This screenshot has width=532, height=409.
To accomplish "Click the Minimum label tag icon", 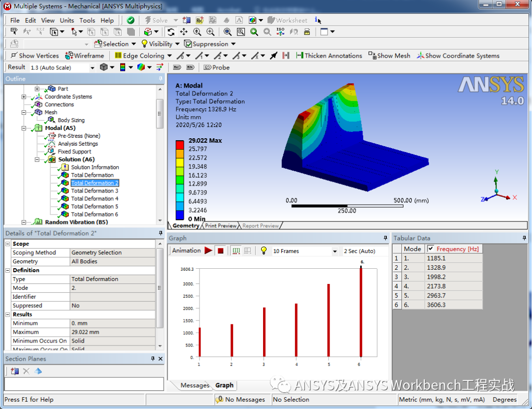I will click(x=190, y=67).
